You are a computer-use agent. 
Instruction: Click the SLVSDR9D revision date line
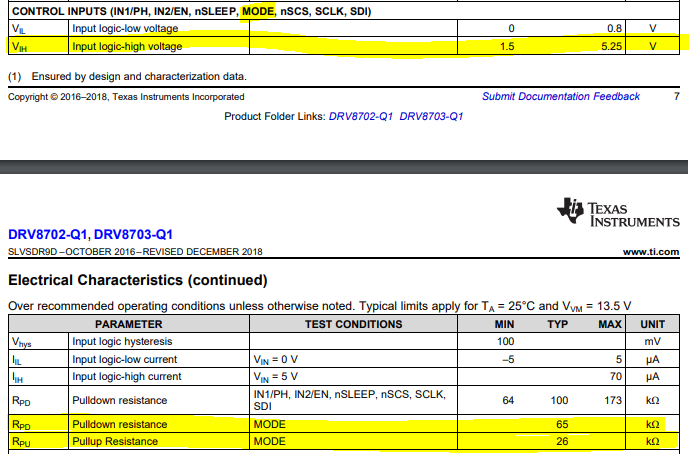[x=135, y=252]
